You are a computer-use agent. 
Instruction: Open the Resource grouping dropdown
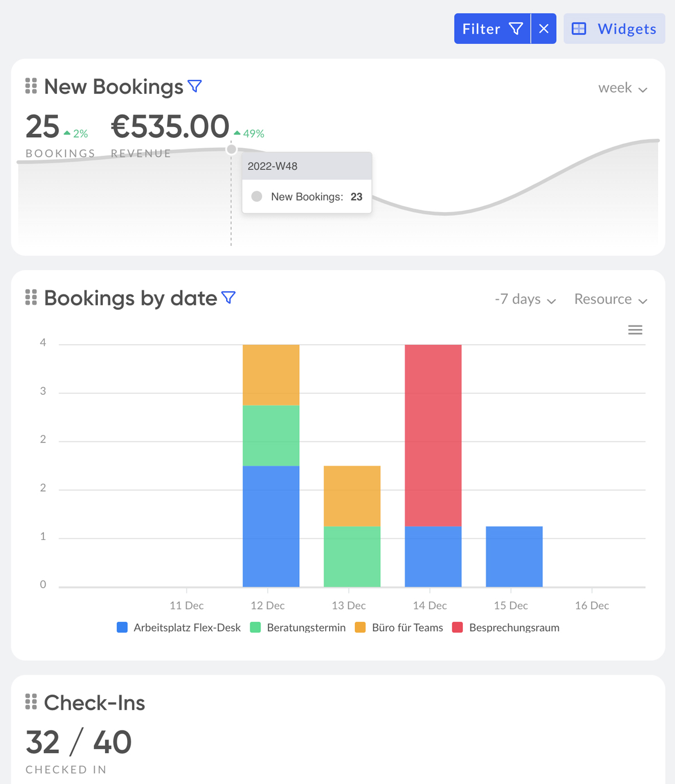(x=610, y=299)
